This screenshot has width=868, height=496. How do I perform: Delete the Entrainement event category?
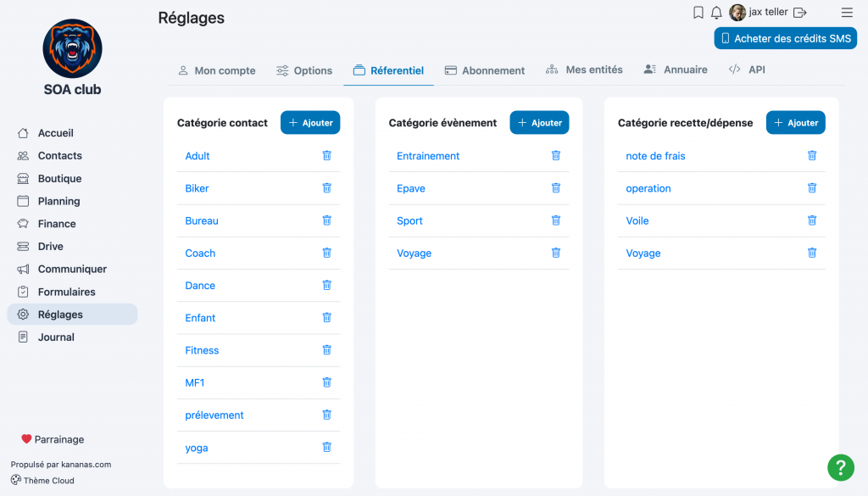click(556, 155)
